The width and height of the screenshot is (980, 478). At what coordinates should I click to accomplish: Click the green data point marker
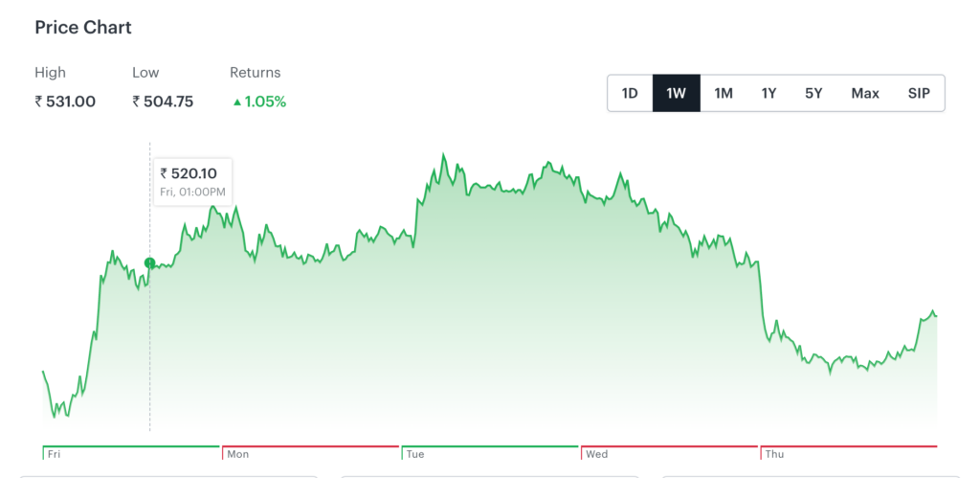click(x=149, y=262)
